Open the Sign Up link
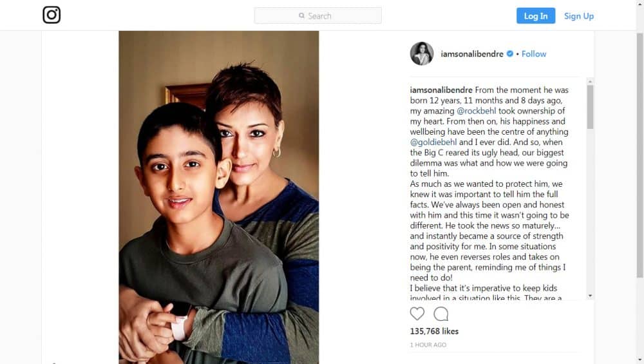644x364 pixels. click(x=579, y=16)
